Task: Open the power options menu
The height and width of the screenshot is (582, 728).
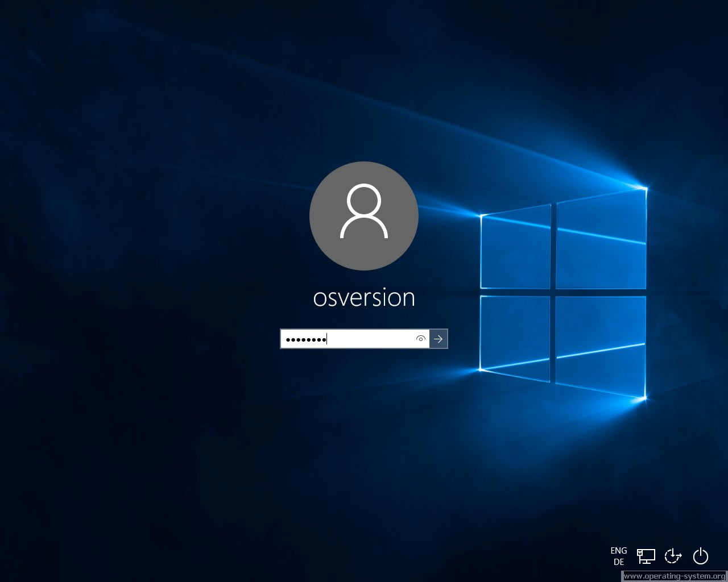Action: tap(701, 555)
